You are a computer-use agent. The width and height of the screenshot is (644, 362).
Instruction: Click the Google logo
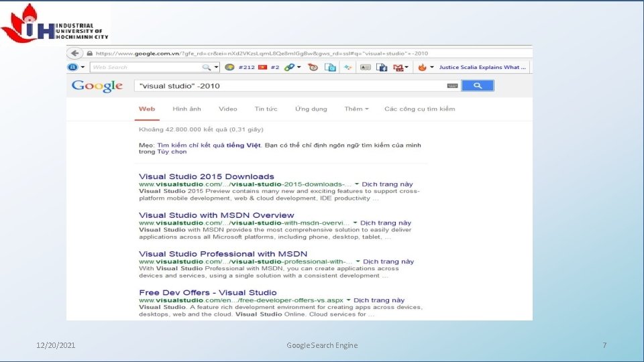[x=97, y=86]
